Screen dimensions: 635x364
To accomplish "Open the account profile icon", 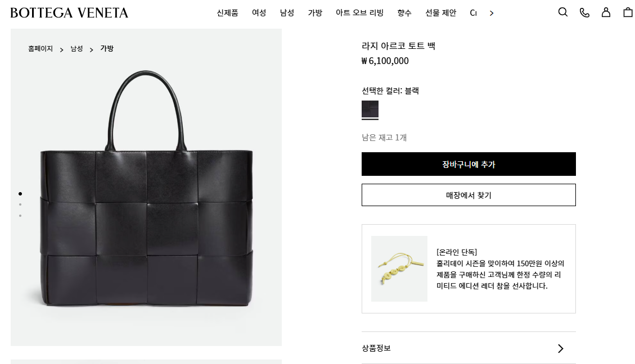I will click(x=606, y=12).
